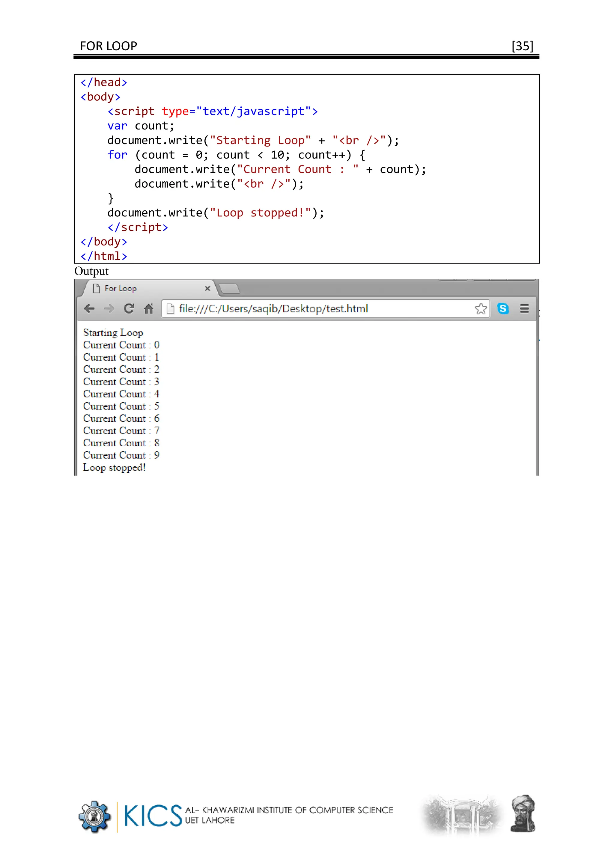Click the page number [35]

pos(522,46)
